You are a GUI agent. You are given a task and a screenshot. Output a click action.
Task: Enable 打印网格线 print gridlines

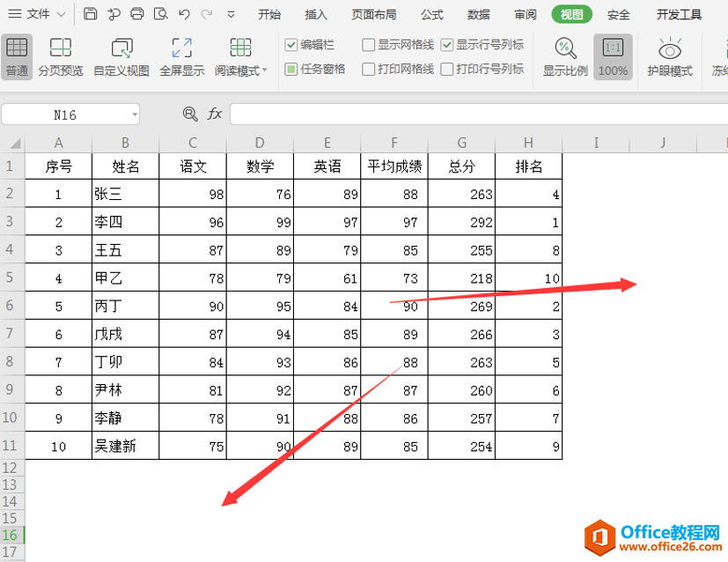(x=368, y=70)
